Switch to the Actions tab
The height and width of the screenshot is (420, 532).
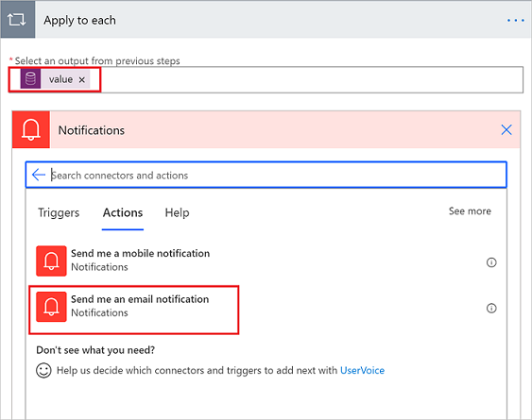(123, 213)
